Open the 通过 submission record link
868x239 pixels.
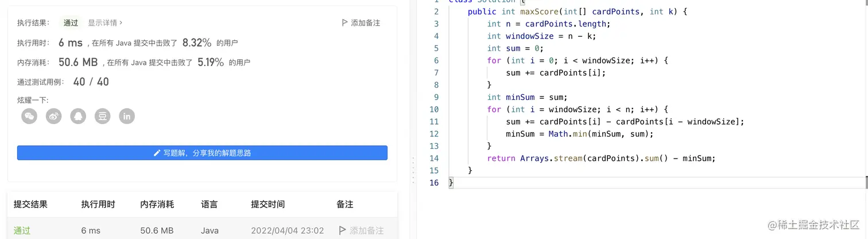[x=22, y=230]
